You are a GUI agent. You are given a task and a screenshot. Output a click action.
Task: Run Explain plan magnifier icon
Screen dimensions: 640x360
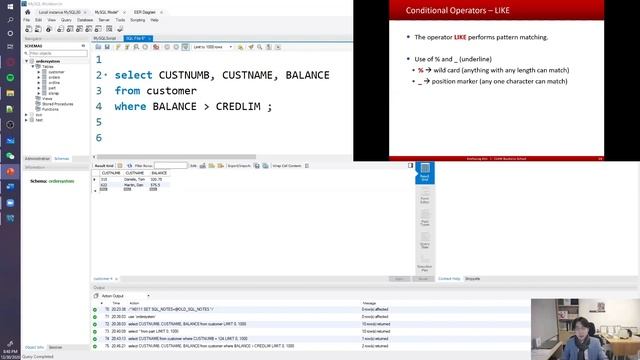coord(136,47)
